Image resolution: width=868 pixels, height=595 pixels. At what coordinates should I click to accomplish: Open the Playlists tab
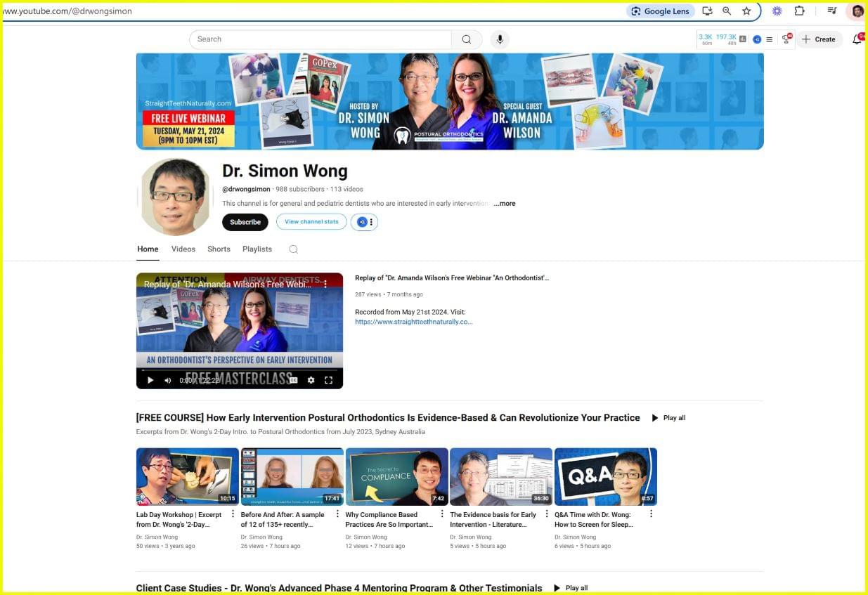257,249
